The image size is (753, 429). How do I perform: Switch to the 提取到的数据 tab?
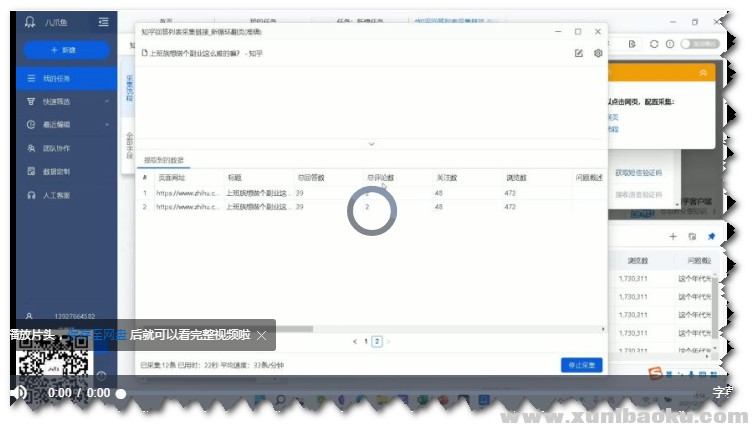tap(164, 160)
